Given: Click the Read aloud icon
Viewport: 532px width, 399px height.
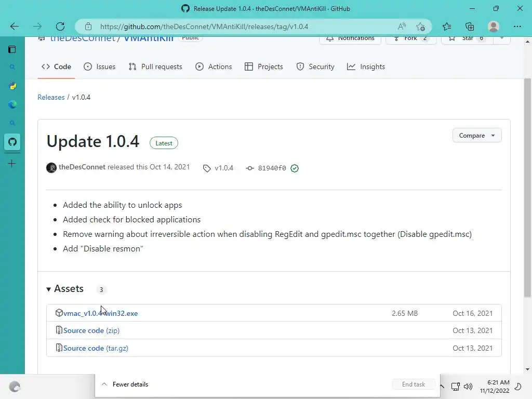Looking at the screenshot, I should 402,26.
